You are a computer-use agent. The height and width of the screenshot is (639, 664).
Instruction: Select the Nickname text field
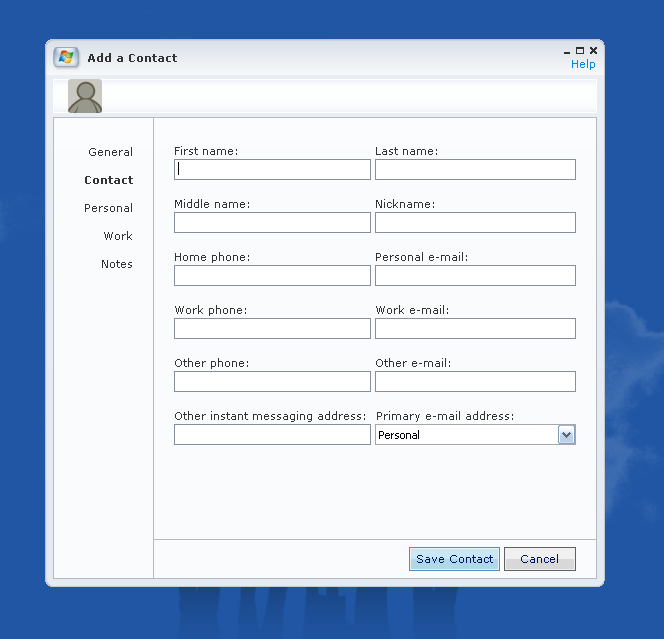(x=475, y=223)
